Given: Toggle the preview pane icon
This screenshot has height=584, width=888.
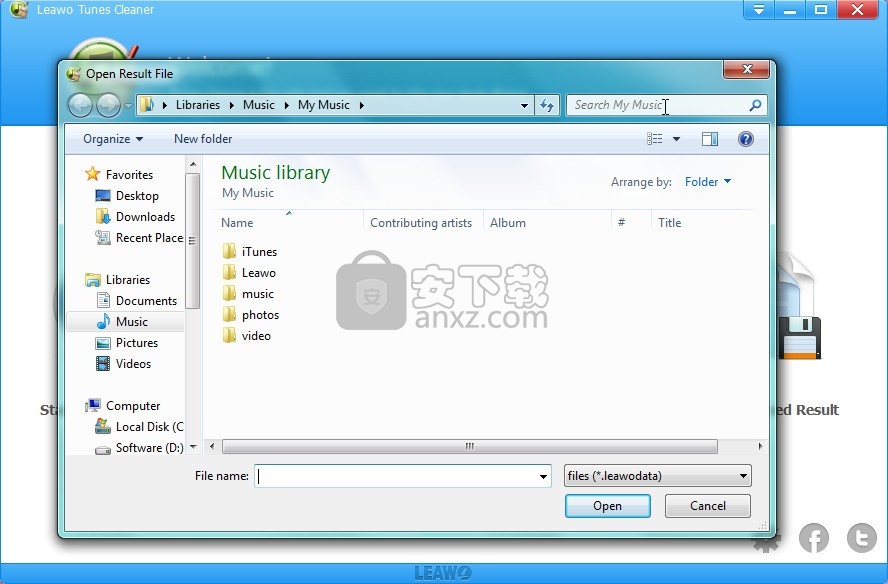Looking at the screenshot, I should 710,139.
